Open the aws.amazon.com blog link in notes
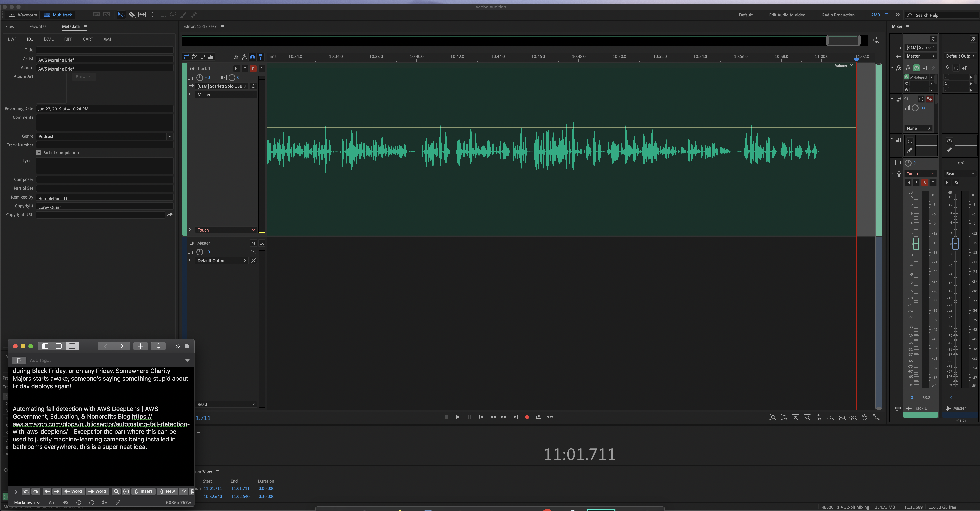 101,424
